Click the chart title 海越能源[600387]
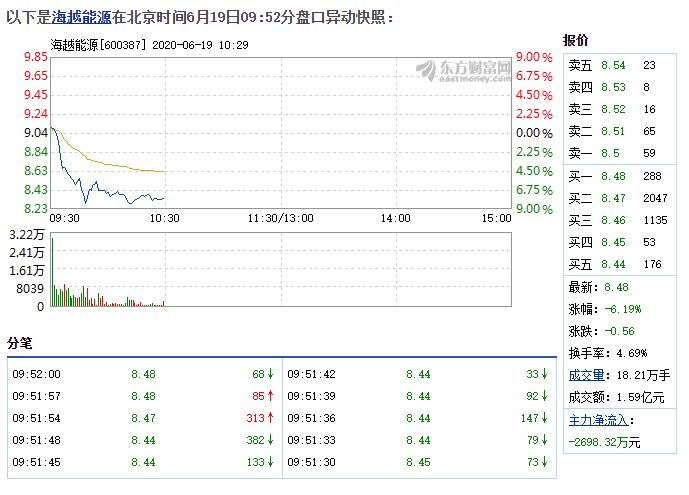 (98, 45)
